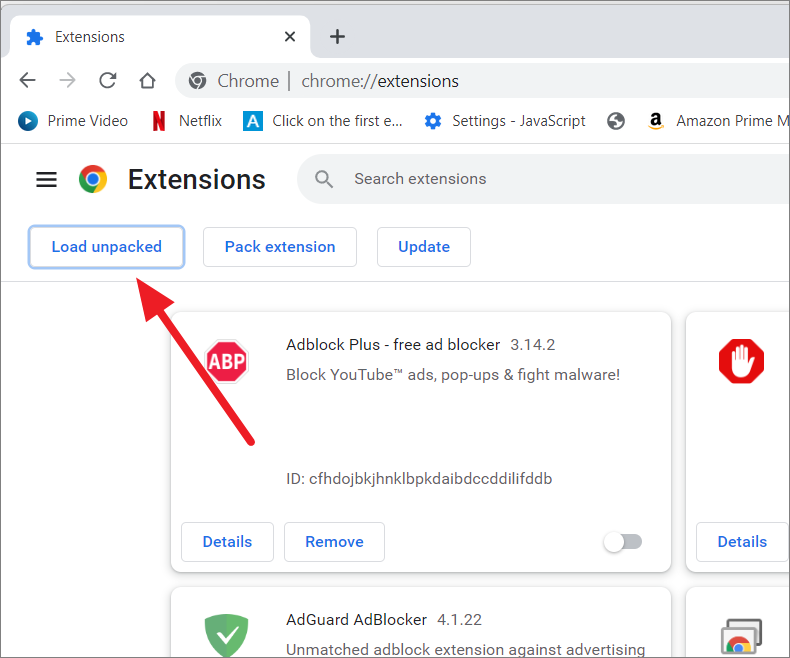This screenshot has height=658, width=790.
Task: Click the Adblock Plus version 3.14.2
Action: (x=533, y=345)
